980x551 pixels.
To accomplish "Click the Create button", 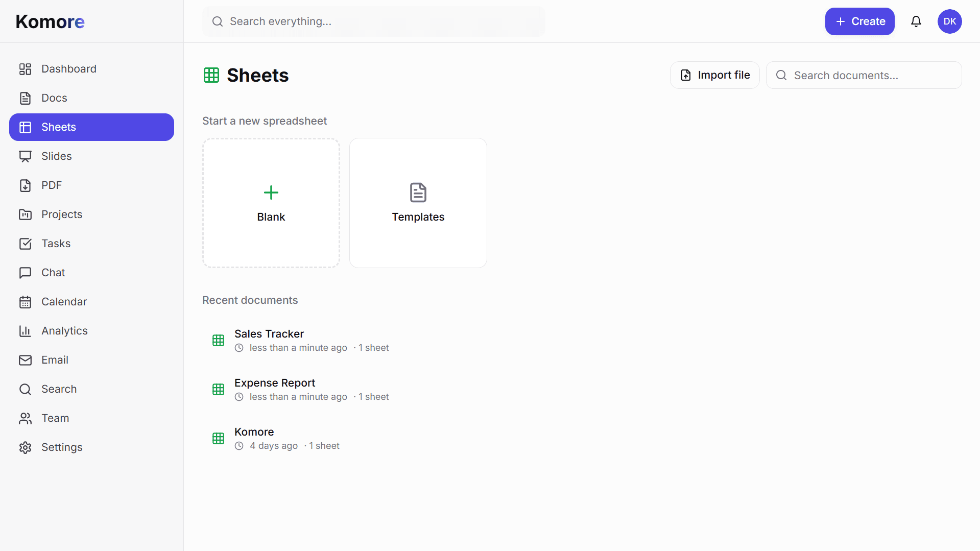I will click(x=859, y=21).
